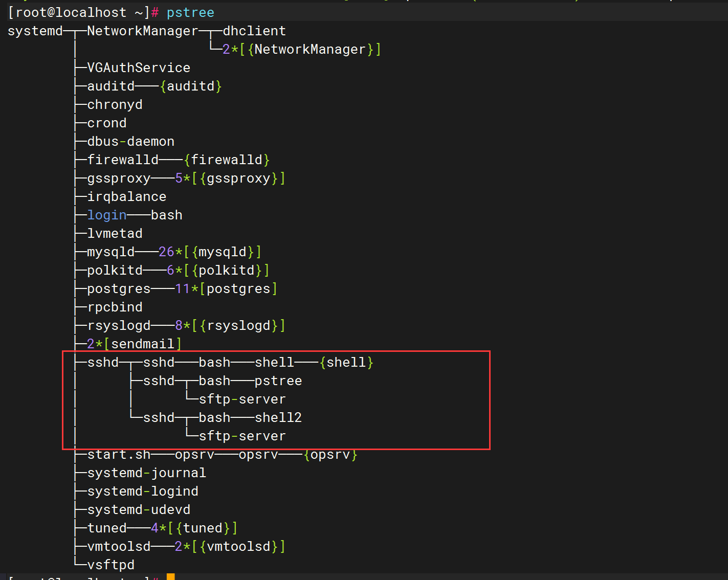Click the 26*[{mysqld}] thread group
Image resolution: width=728 pixels, height=580 pixels.
pos(210,252)
